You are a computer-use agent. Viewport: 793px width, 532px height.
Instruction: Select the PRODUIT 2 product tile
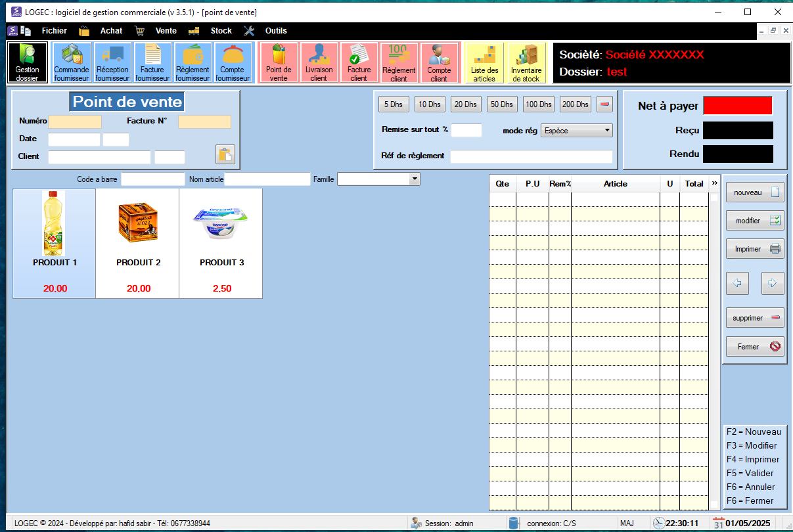click(138, 243)
